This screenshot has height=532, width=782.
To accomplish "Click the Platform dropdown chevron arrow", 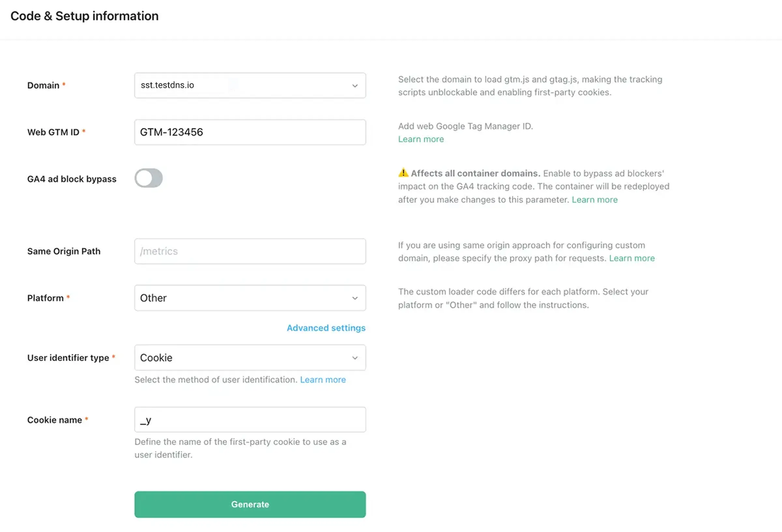I will [355, 298].
